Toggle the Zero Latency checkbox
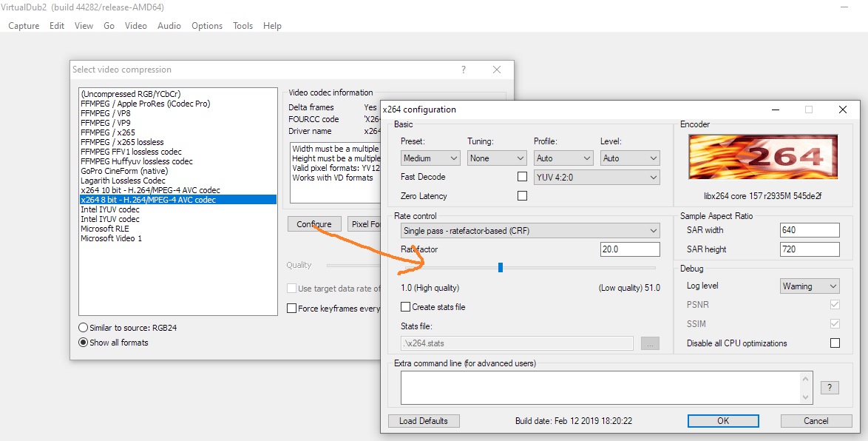The image size is (868, 441). 521,195
